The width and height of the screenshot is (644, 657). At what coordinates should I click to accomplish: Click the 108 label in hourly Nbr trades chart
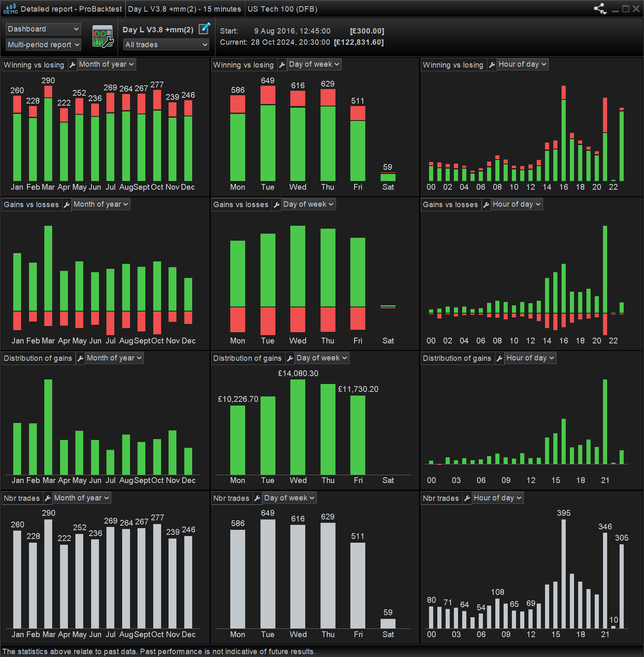[x=497, y=592]
